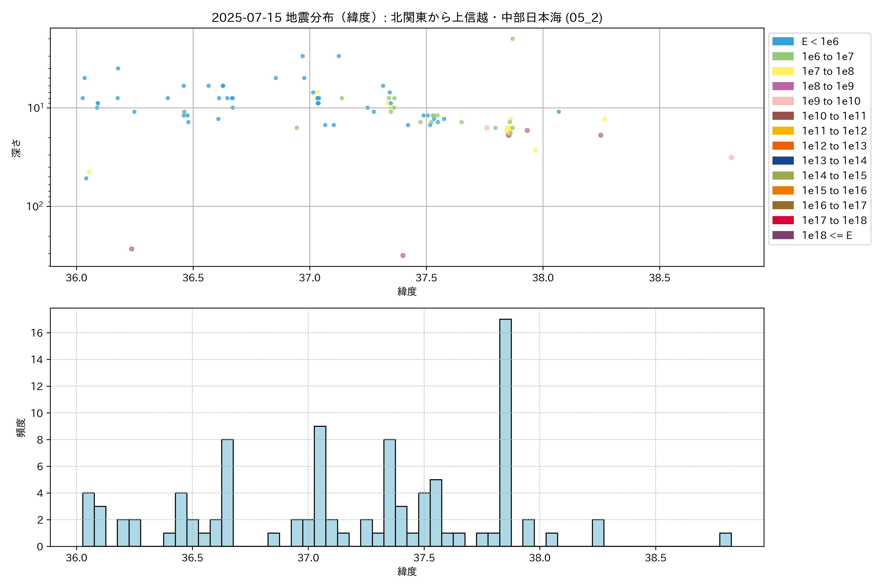Click the red 1e17 to 1e18 legend swatch

click(x=783, y=220)
